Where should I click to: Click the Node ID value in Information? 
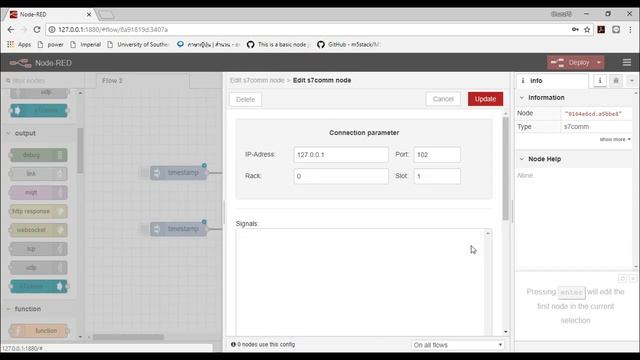coord(593,114)
